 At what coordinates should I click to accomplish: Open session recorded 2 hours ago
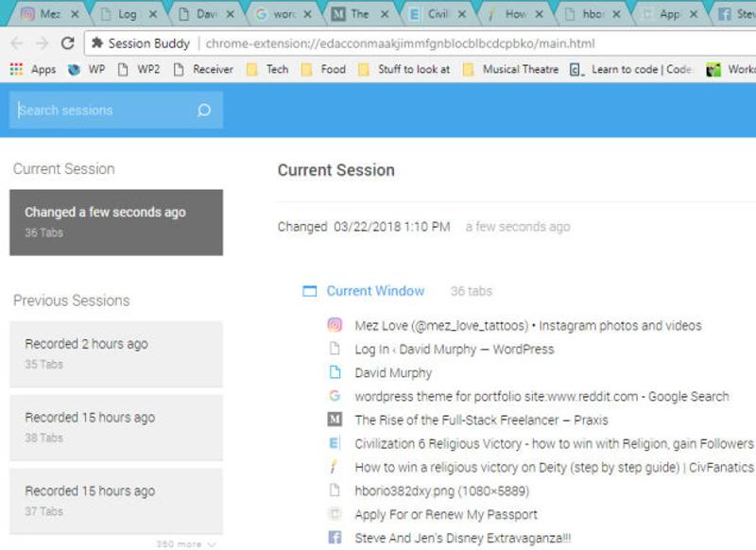116,353
